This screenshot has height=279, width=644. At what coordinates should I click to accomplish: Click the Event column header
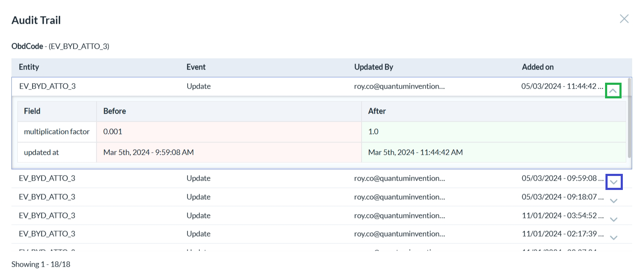pyautogui.click(x=196, y=67)
